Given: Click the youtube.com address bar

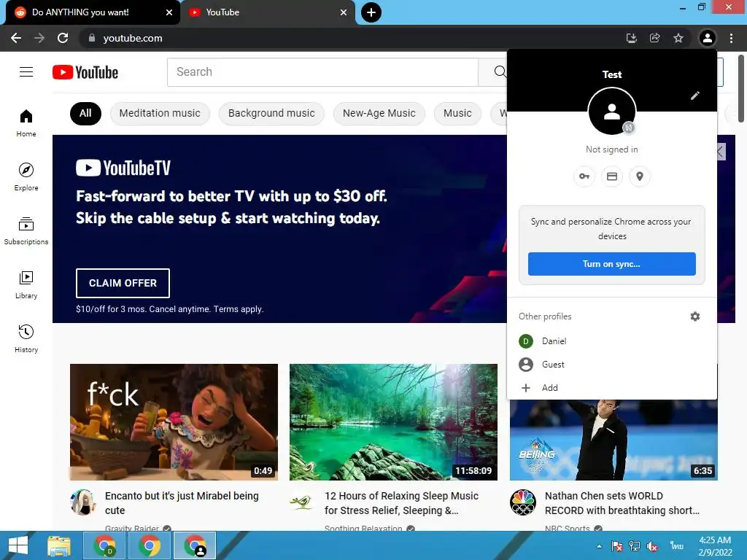Looking at the screenshot, I should tap(352, 38).
